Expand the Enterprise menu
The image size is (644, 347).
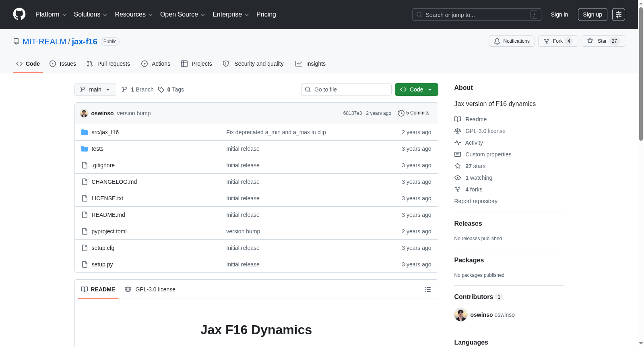231,15
